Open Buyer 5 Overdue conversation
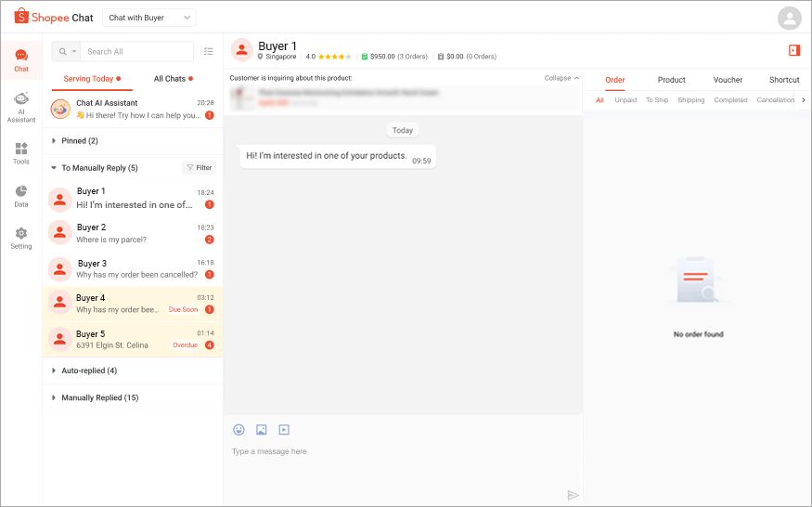 tap(133, 340)
